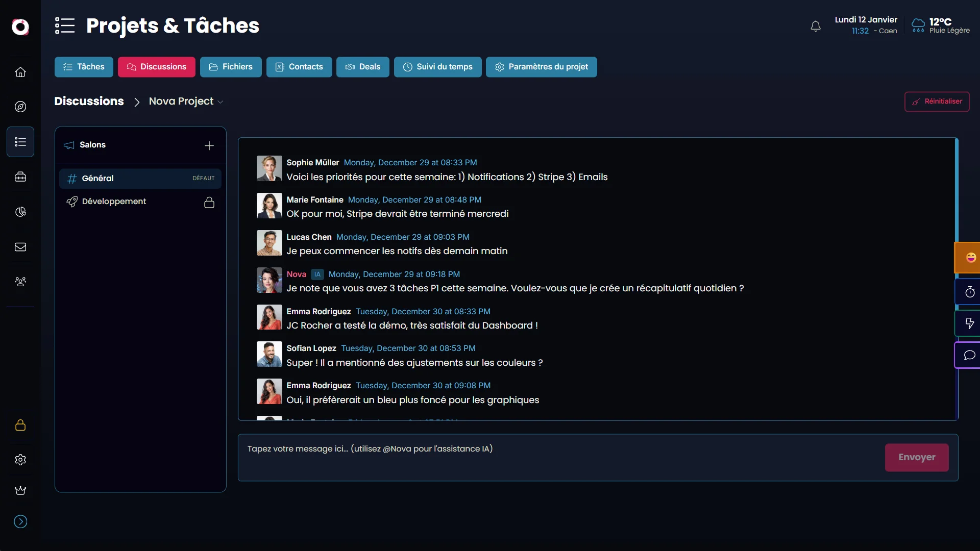980x551 pixels.
Task: Open the chat bubble side widget
Action: point(969,355)
